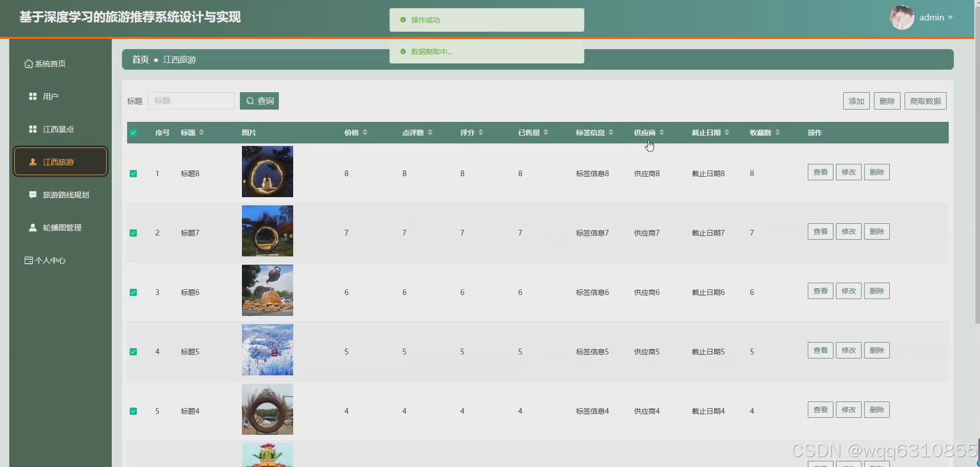The height and width of the screenshot is (467, 980).
Task: Sort table by 供应商 column arrows
Action: coord(662,133)
